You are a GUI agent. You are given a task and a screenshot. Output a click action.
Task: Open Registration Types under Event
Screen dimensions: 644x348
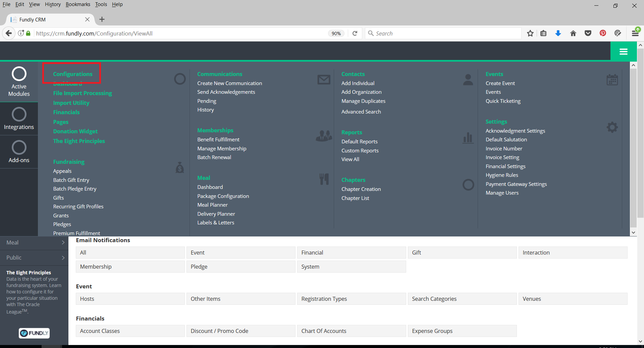click(x=352, y=299)
